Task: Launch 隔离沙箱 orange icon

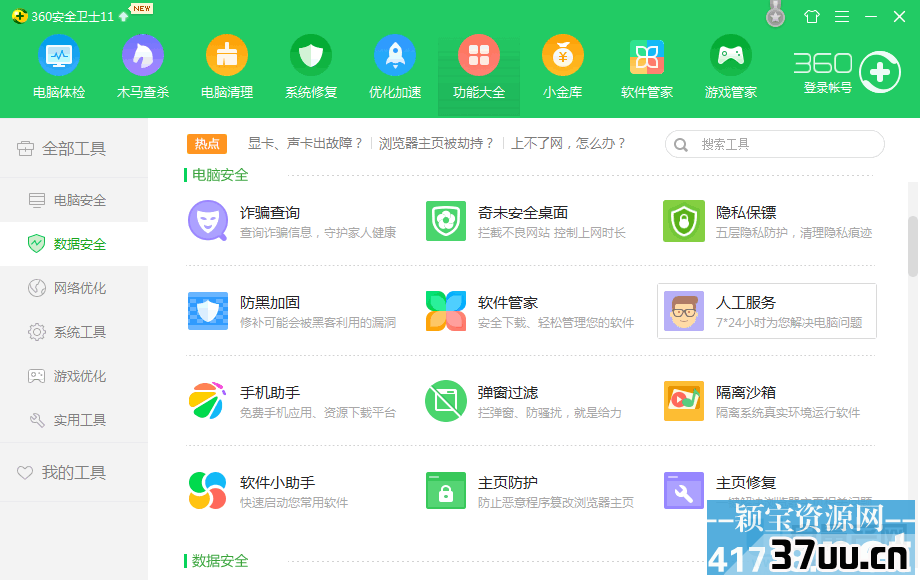Action: [684, 401]
